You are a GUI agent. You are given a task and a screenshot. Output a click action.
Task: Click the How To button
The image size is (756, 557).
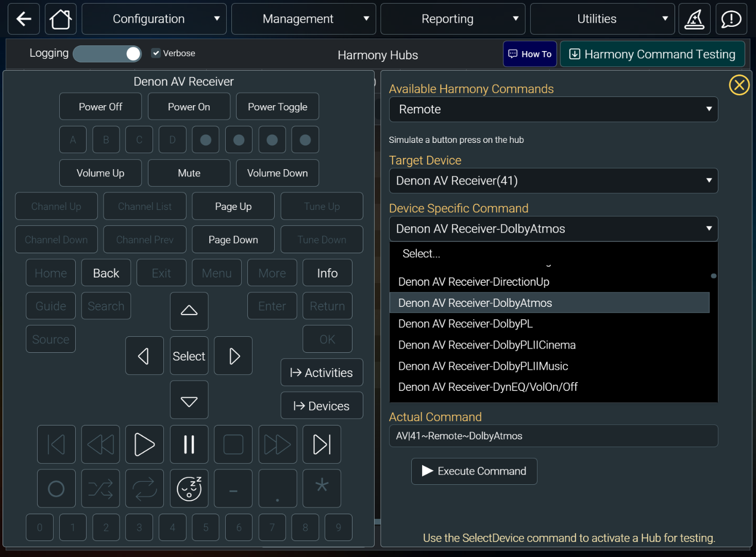(530, 54)
